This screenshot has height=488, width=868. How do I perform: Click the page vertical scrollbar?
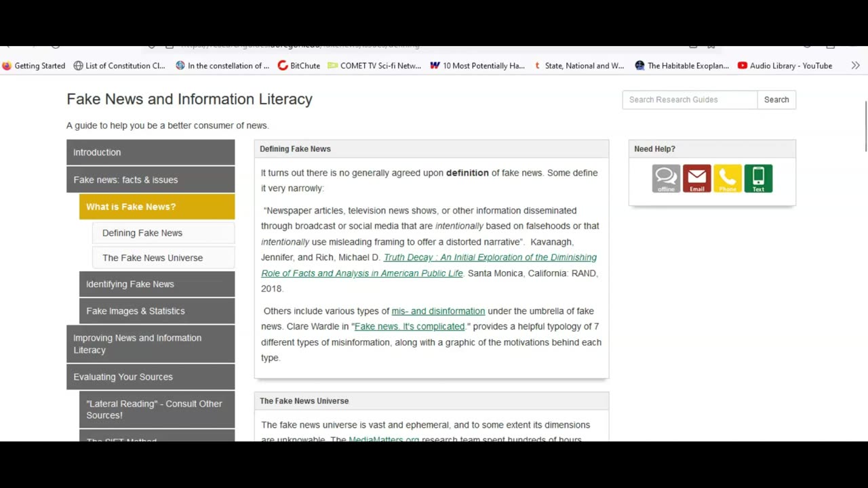865,126
